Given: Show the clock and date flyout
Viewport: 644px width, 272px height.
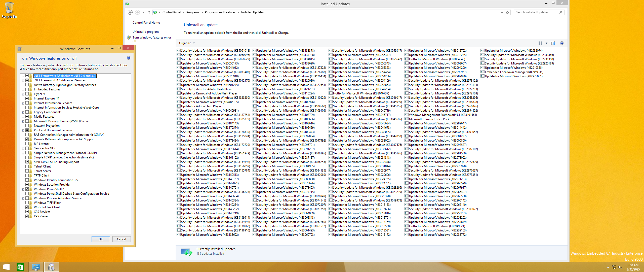Looking at the screenshot, I should click(633, 267).
